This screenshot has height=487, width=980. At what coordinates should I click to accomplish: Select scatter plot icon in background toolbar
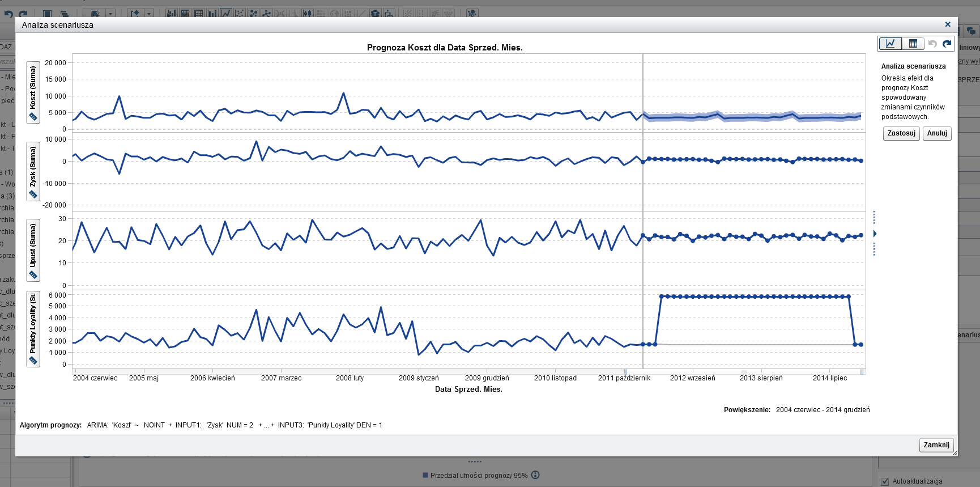coord(240,13)
